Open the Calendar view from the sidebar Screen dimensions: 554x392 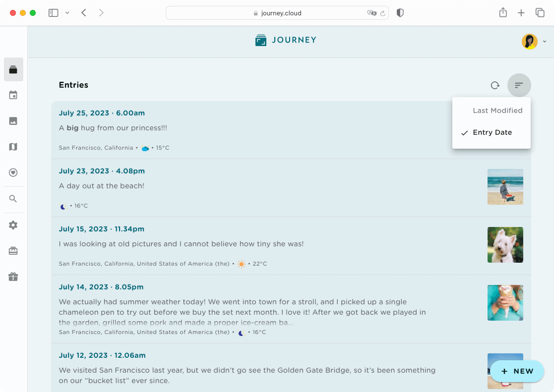(13, 95)
